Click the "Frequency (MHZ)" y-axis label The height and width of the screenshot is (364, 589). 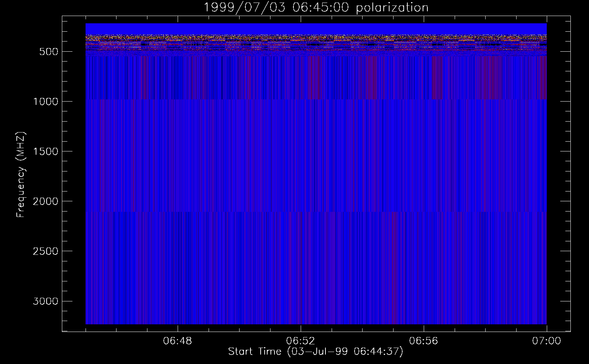click(x=21, y=175)
